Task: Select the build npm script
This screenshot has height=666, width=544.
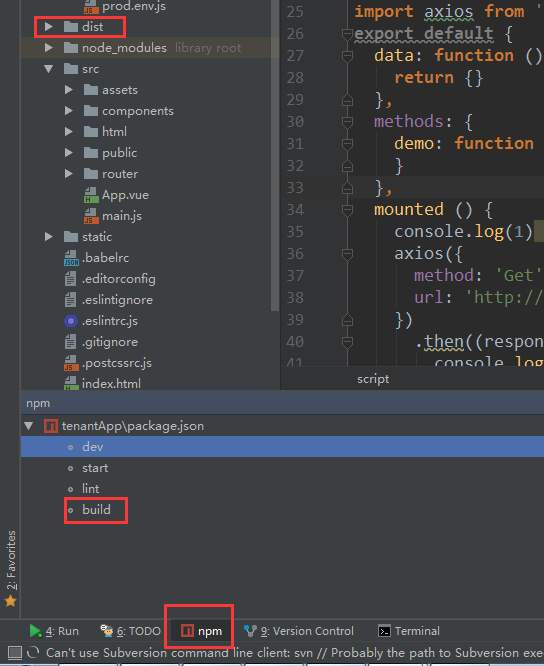Action: click(x=96, y=510)
